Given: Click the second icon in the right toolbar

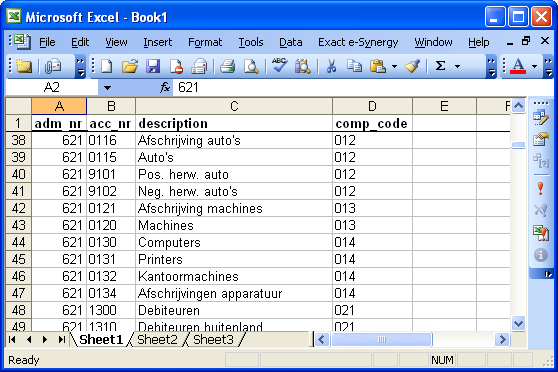Looking at the screenshot, I should pyautogui.click(x=541, y=139).
